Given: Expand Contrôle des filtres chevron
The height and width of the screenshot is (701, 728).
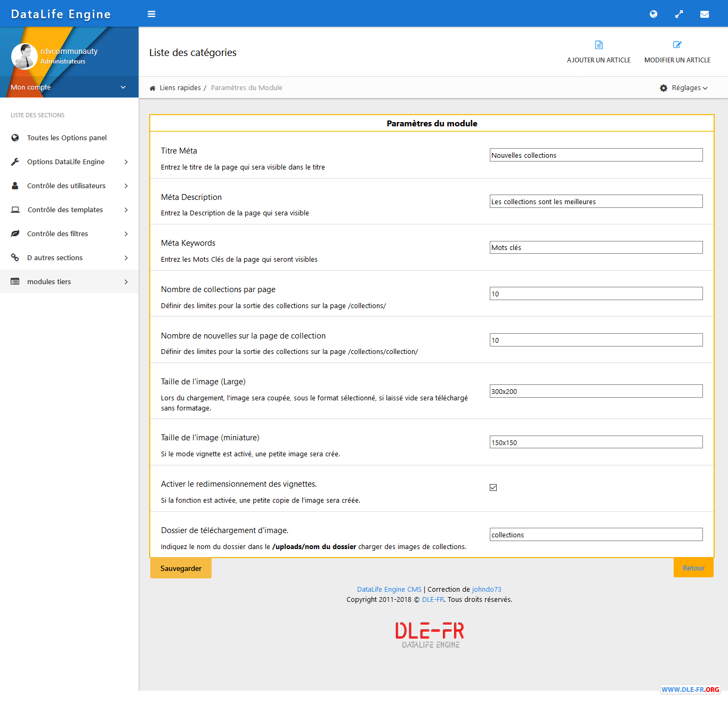Looking at the screenshot, I should click(126, 233).
